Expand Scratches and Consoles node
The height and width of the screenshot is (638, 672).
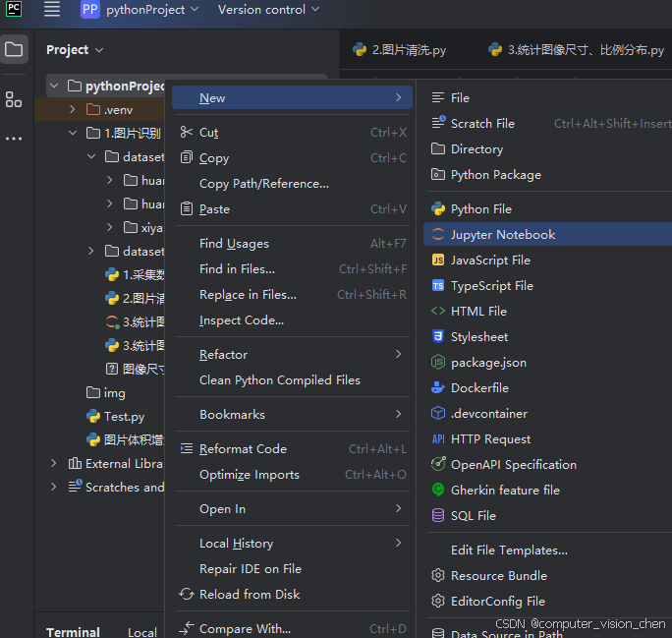[54, 487]
